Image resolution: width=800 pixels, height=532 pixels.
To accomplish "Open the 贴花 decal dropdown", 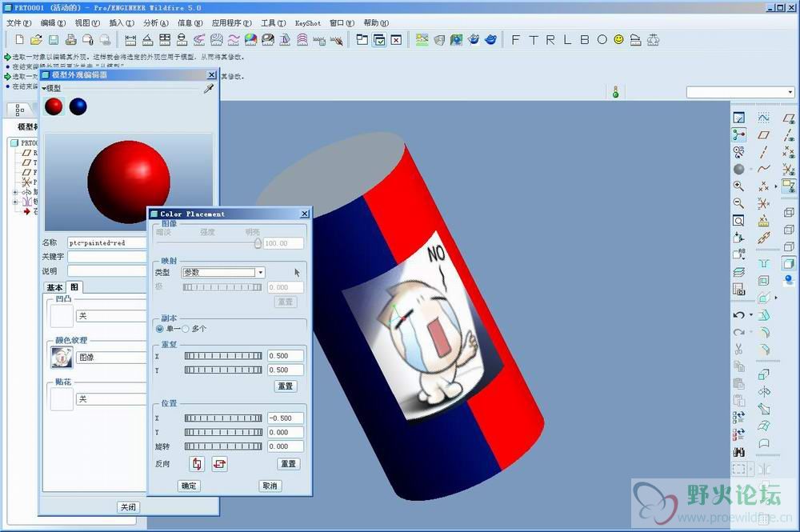I will (110, 399).
